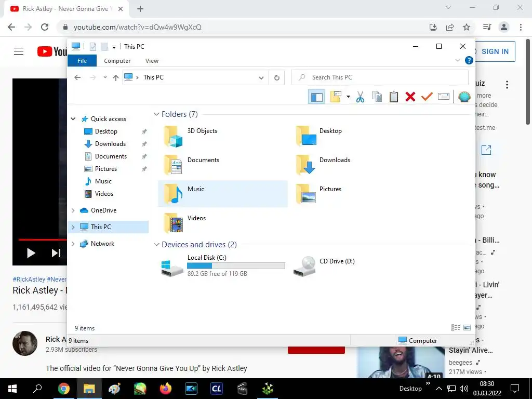Go up one folder level in Explorer

(x=116, y=78)
